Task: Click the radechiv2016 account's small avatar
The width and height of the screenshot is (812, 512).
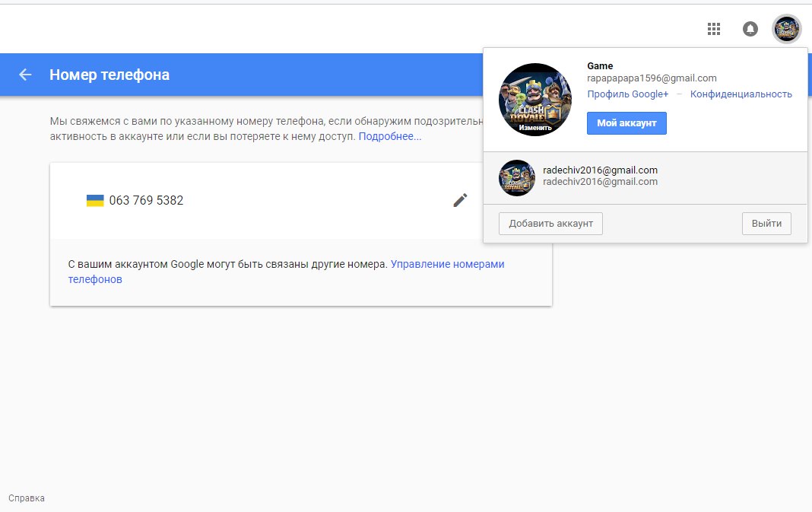Action: click(517, 178)
